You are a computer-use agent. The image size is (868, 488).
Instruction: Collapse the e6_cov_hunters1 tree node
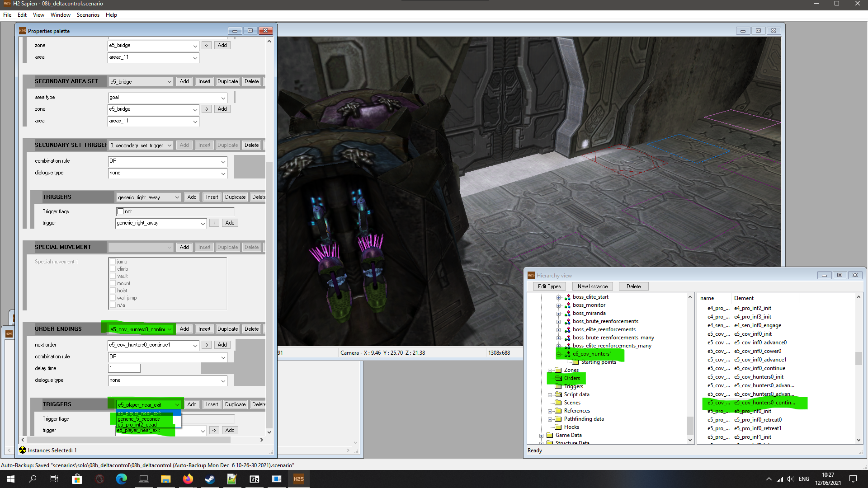tap(559, 354)
